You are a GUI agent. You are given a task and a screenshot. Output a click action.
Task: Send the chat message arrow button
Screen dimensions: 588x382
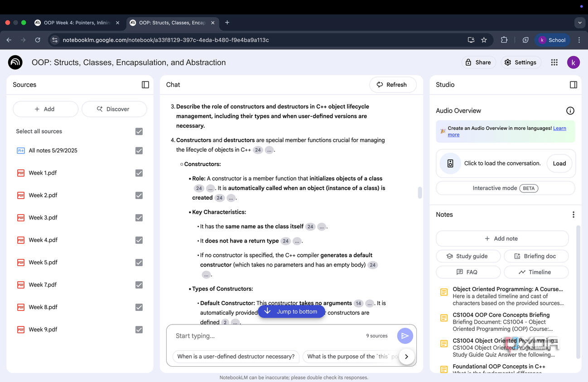click(x=405, y=336)
